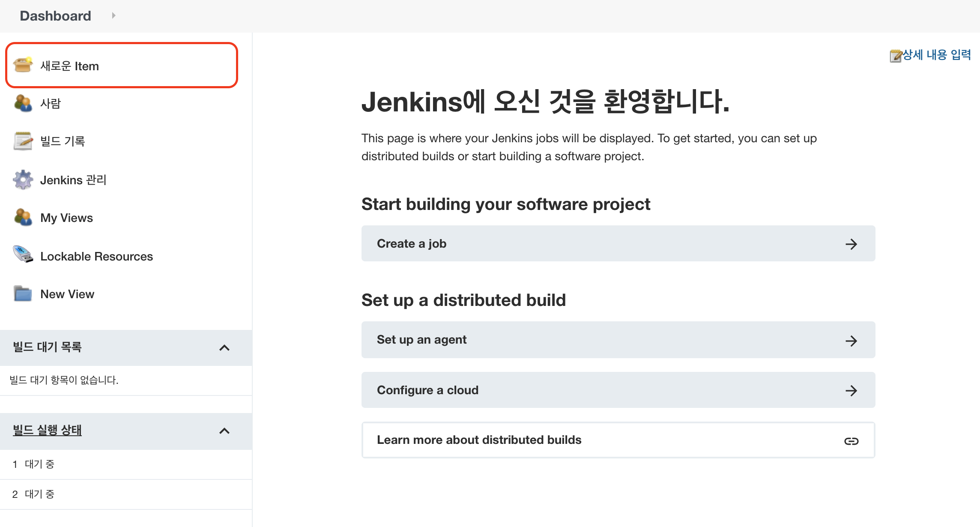The height and width of the screenshot is (527, 980).
Task: Click the My Views users icon
Action: point(23,217)
